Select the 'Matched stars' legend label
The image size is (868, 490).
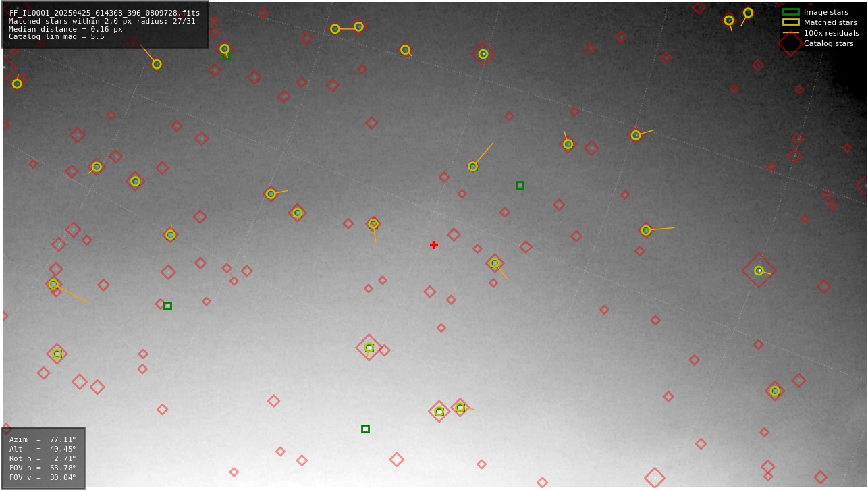(830, 22)
